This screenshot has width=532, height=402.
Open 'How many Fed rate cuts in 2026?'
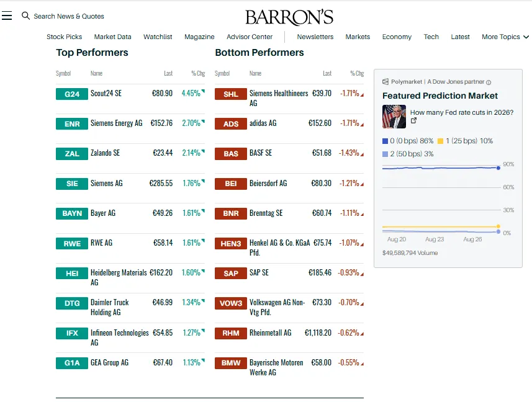pos(462,112)
